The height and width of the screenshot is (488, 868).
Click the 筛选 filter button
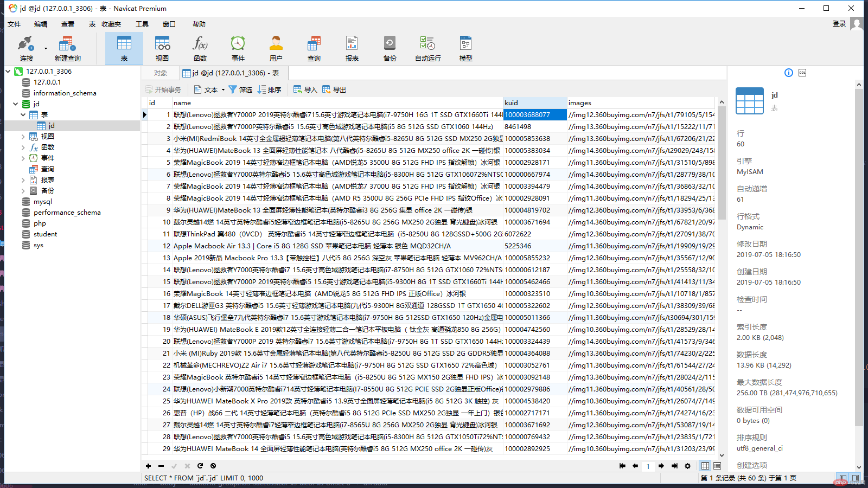point(240,90)
